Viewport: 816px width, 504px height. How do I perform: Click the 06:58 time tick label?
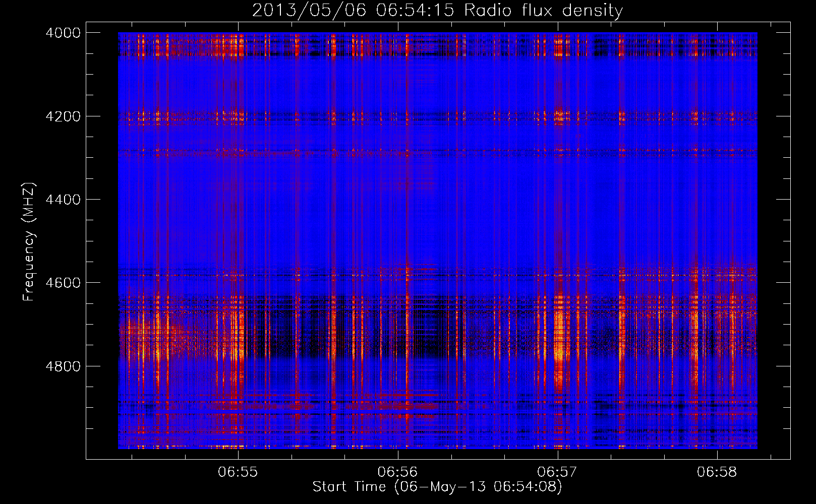[717, 472]
